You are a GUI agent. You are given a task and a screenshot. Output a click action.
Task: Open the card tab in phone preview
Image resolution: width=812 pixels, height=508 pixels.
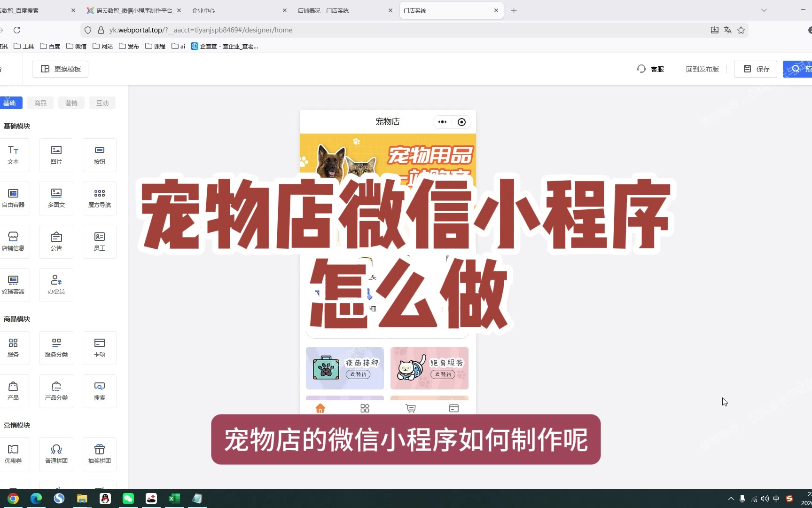click(454, 408)
